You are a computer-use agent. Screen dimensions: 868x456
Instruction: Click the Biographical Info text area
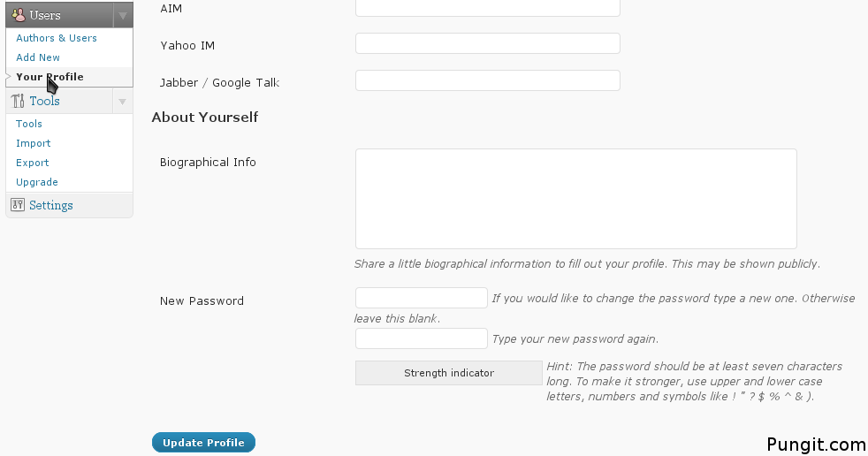(x=575, y=199)
